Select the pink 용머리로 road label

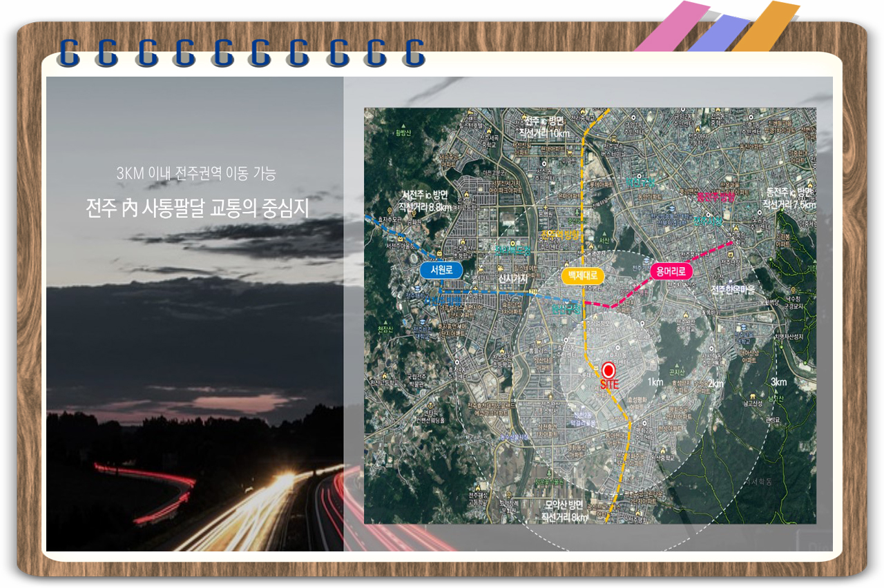coord(671,272)
